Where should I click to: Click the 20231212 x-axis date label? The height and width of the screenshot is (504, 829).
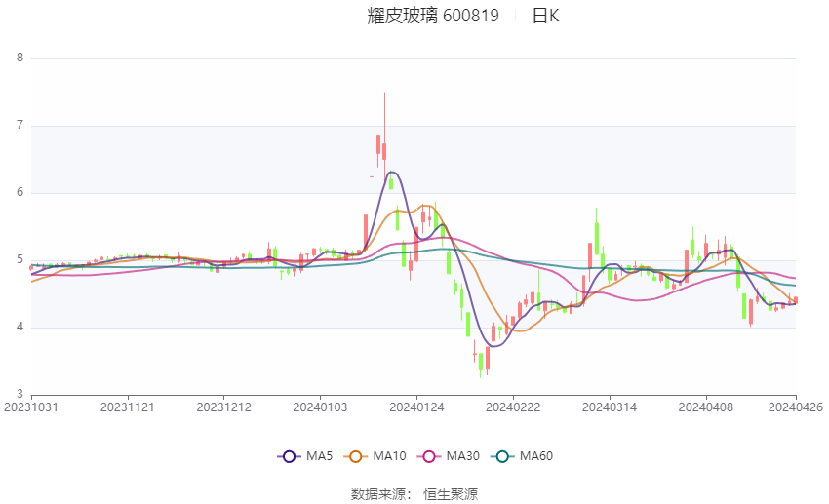click(x=223, y=407)
